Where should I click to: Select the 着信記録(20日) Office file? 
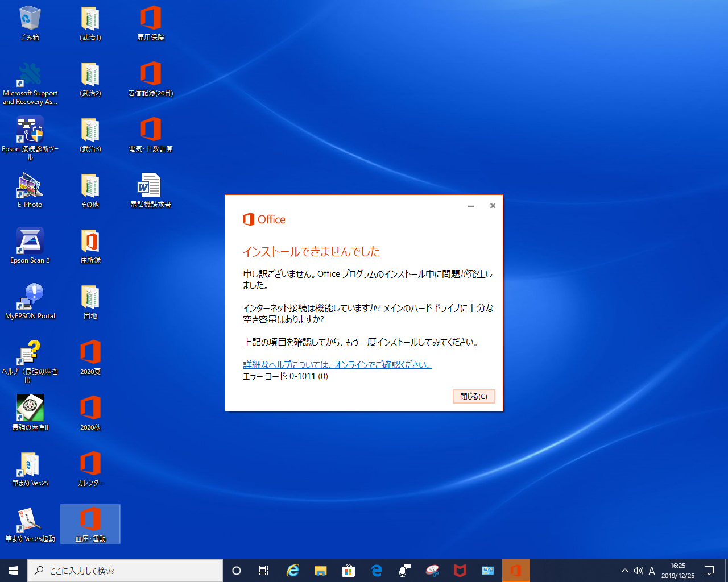(x=151, y=79)
